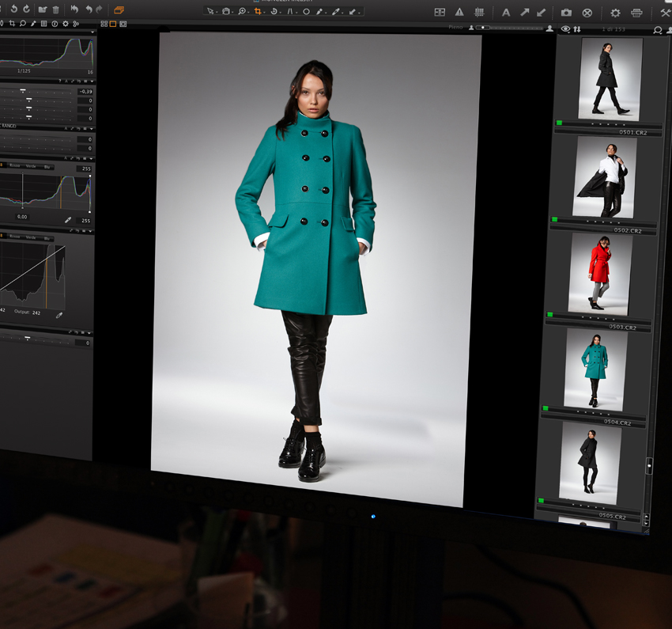Click the exposure value field -0,39
672x629 pixels.
pos(85,91)
